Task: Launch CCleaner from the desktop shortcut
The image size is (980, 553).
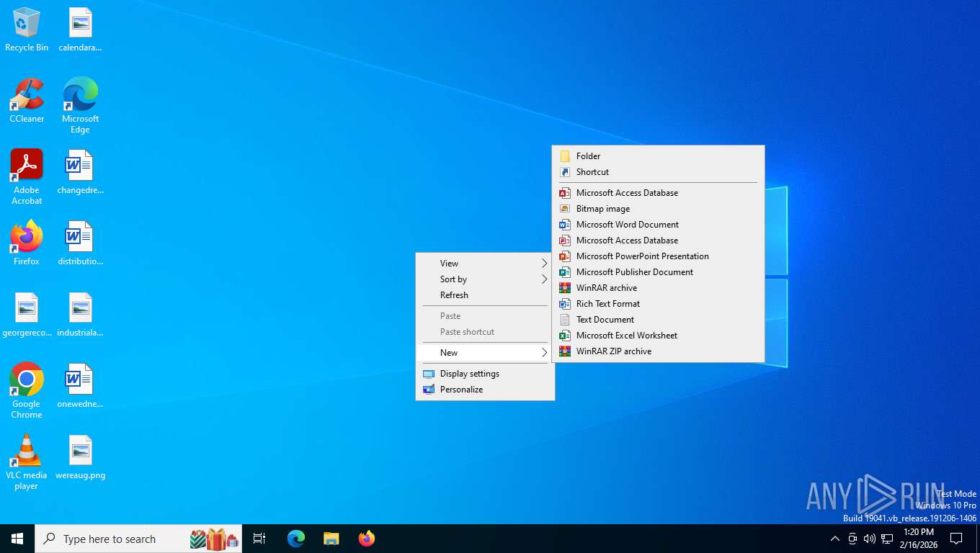Action: click(x=27, y=101)
